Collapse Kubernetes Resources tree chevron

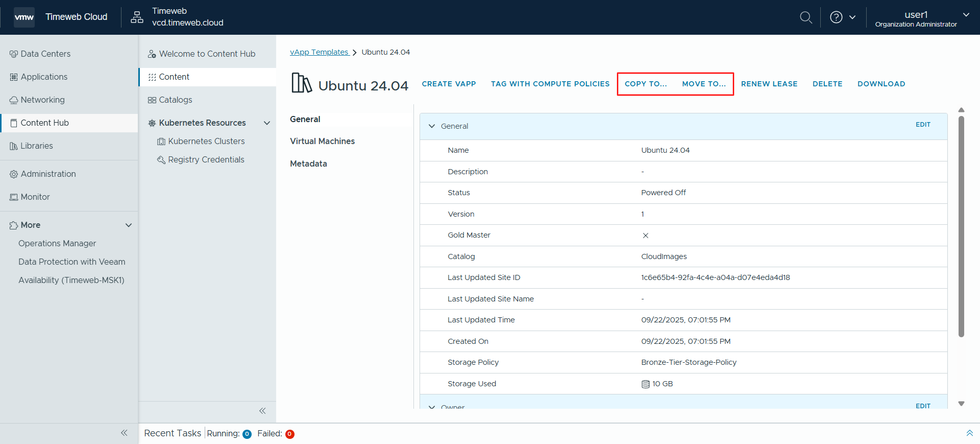point(267,123)
